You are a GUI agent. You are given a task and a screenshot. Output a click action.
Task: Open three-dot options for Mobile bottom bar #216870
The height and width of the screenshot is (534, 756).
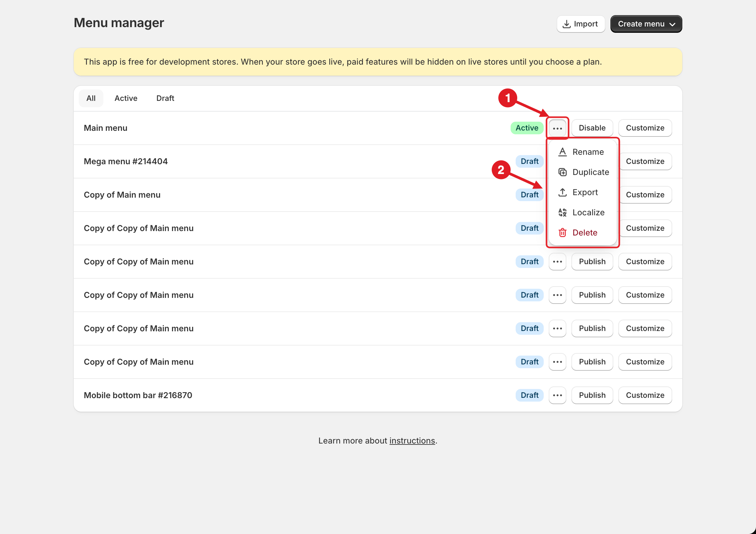tap(558, 395)
